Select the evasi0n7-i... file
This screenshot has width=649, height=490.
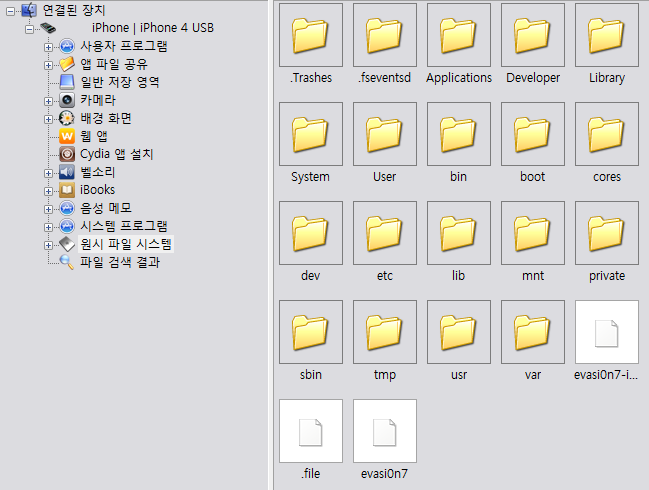click(607, 332)
